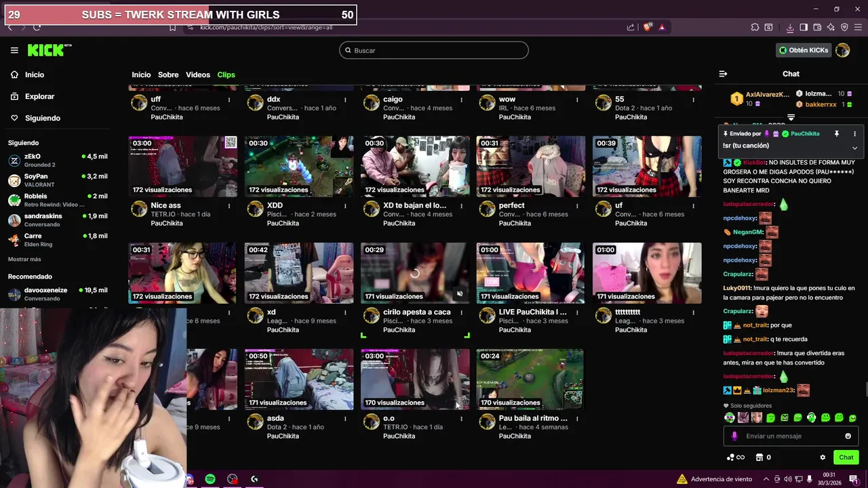Open the chat shop icon
The height and width of the screenshot is (488, 868).
click(759, 457)
